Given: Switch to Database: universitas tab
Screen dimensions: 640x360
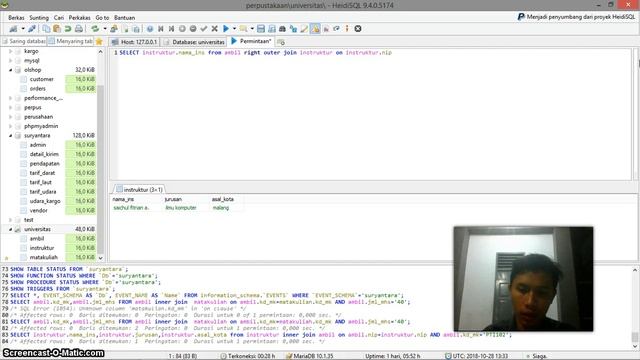Looking at the screenshot, I should [194, 42].
